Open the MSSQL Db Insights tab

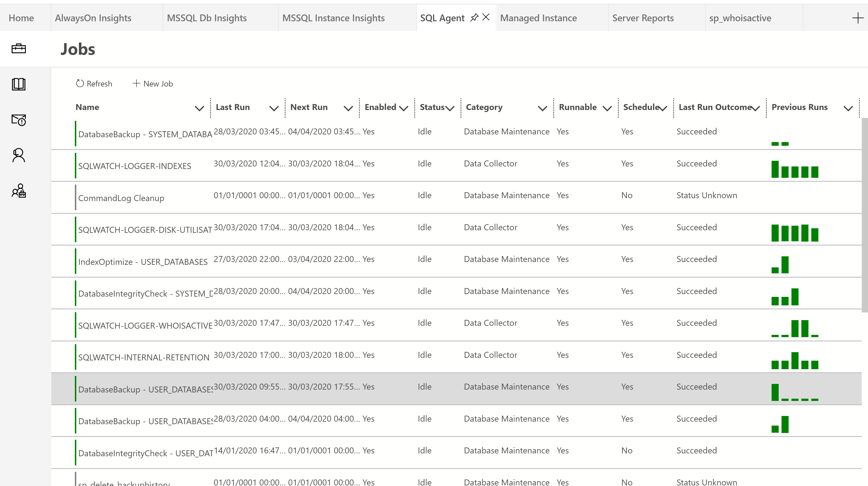coord(206,18)
